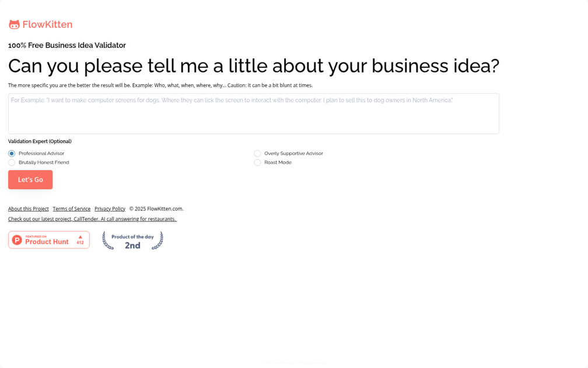Select the Professional Advisor radio option
This screenshot has height=368, width=588.
tap(12, 154)
